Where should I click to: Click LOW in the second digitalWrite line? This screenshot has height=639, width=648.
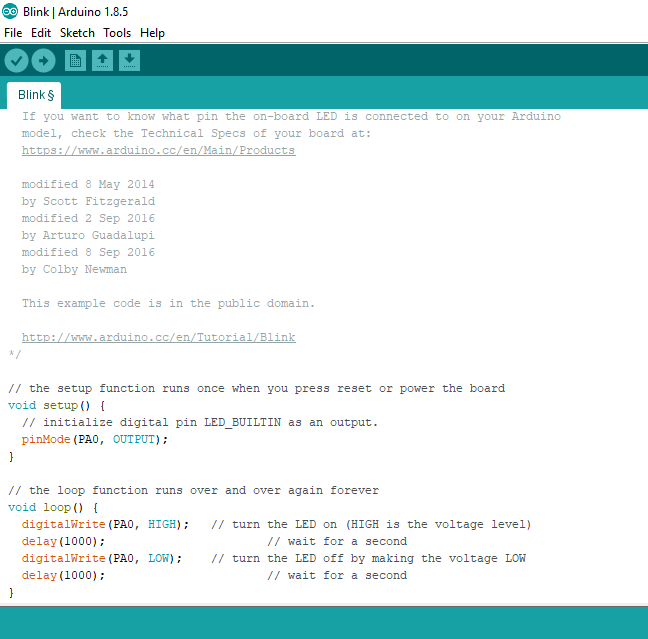(x=158, y=558)
